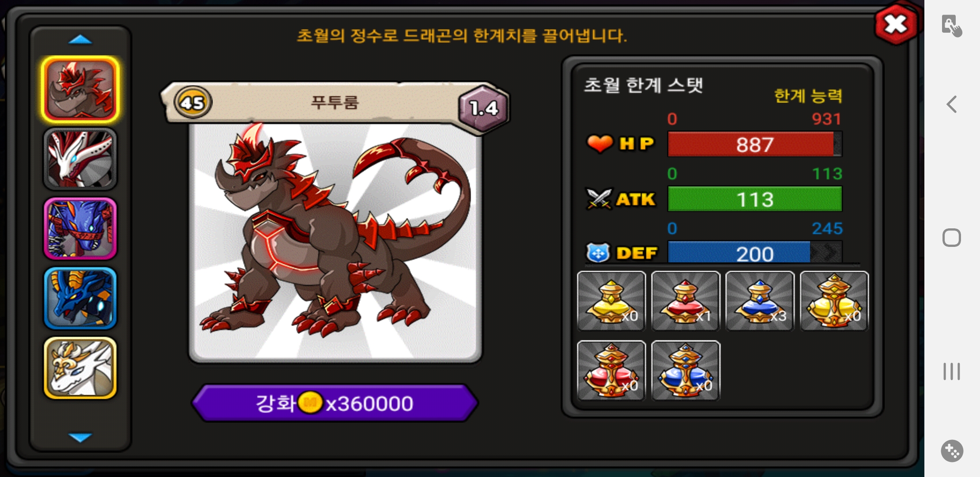Image resolution: width=980 pixels, height=477 pixels.
Task: Tap the Android back navigation arrow
Action: pos(952,105)
